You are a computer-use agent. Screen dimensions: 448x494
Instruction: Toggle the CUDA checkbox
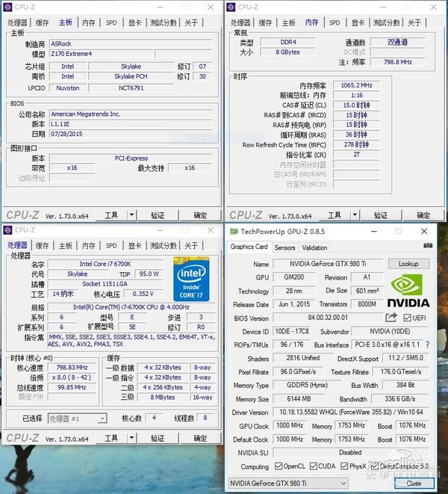(314, 466)
